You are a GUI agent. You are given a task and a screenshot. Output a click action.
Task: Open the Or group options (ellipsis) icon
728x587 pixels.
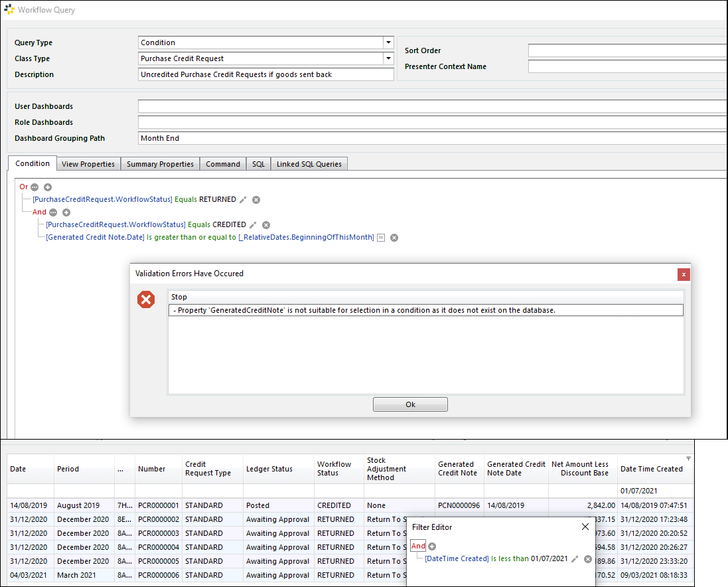[x=35, y=187]
